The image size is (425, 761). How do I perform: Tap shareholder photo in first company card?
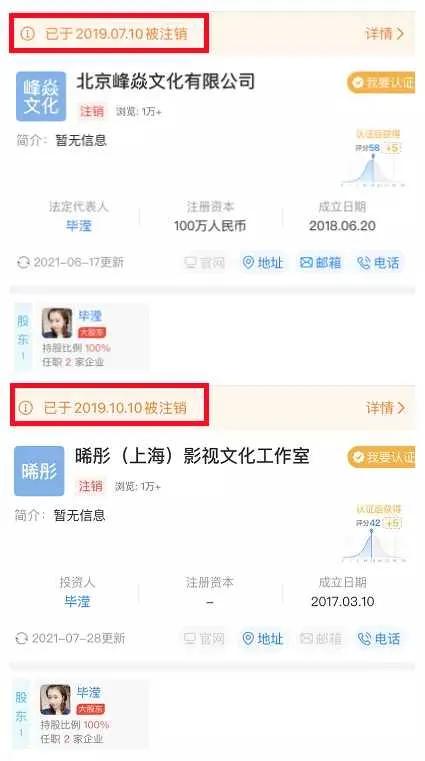57,323
